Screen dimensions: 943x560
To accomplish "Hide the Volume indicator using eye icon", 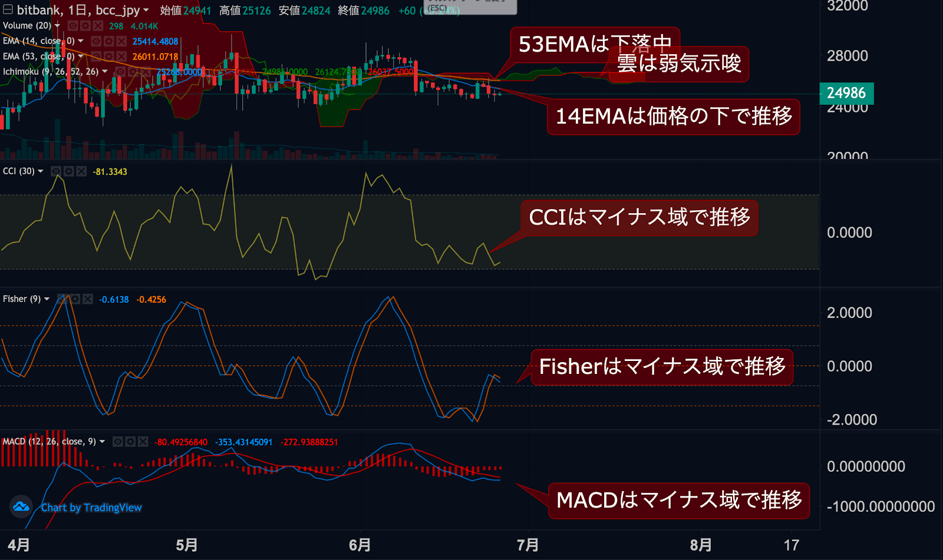I will click(72, 26).
